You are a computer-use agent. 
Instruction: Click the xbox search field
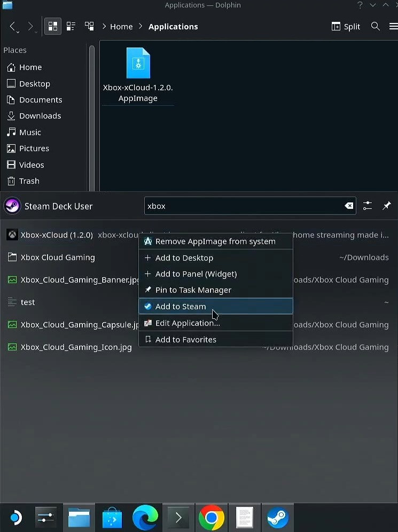click(249, 206)
